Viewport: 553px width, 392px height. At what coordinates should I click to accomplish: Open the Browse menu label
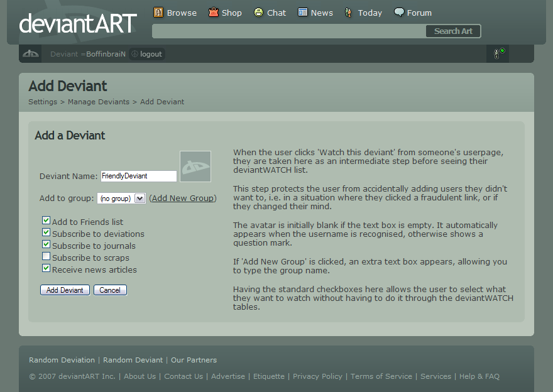pos(182,13)
